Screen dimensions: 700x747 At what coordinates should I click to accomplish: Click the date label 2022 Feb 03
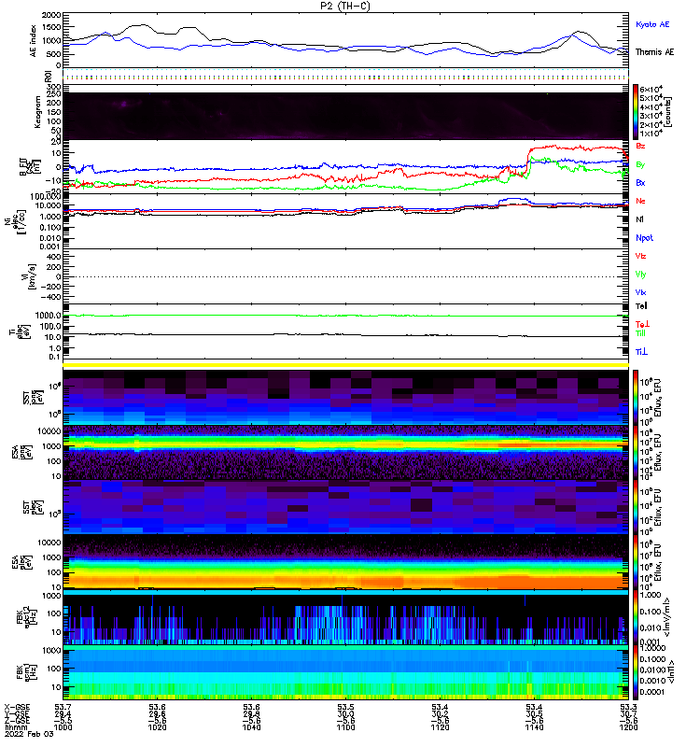tap(29, 734)
